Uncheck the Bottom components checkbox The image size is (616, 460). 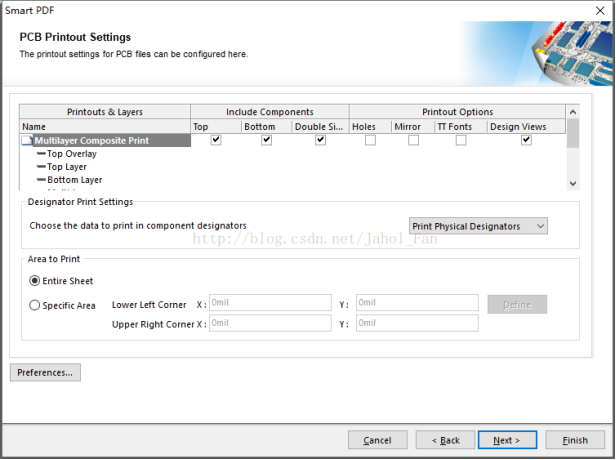pyautogui.click(x=266, y=141)
